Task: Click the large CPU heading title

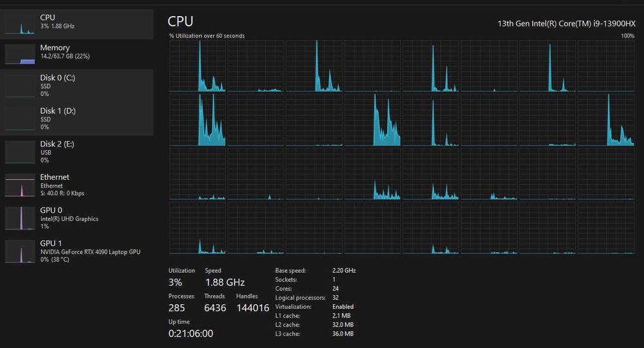Action: [x=180, y=22]
